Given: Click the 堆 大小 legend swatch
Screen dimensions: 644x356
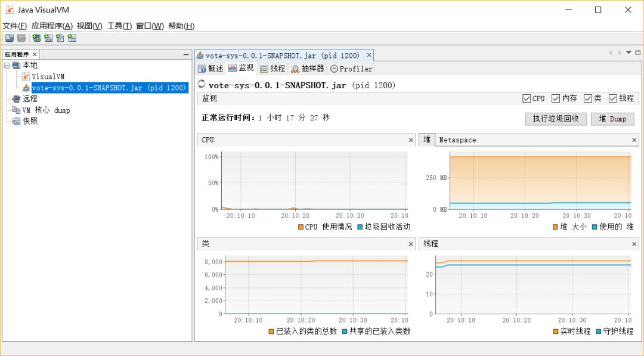Looking at the screenshot, I should coord(555,227).
